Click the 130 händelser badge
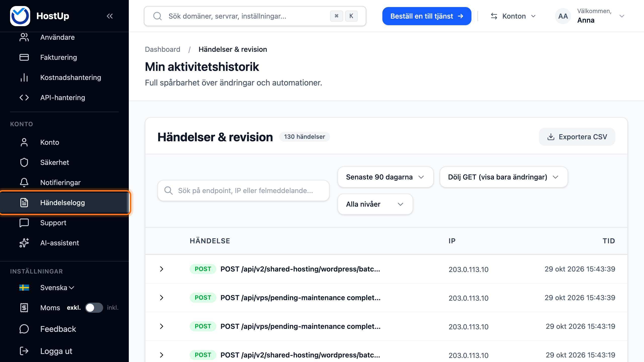This screenshot has height=362, width=644. 304,137
